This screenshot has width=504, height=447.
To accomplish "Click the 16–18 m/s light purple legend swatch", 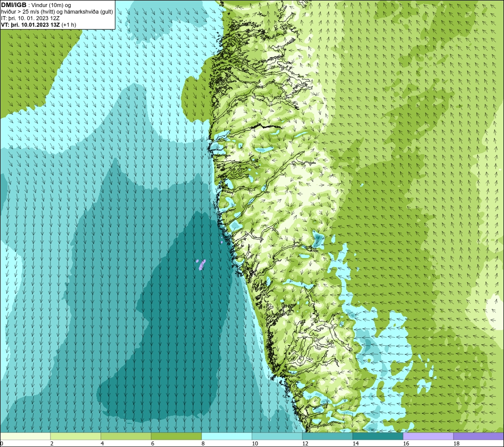I will click(x=428, y=436).
